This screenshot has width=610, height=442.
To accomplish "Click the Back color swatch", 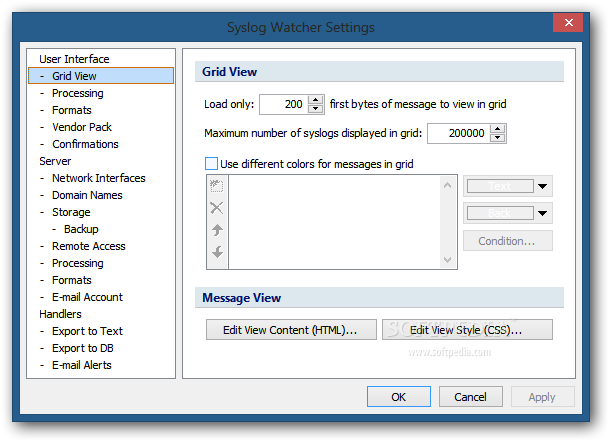I will tap(500, 213).
